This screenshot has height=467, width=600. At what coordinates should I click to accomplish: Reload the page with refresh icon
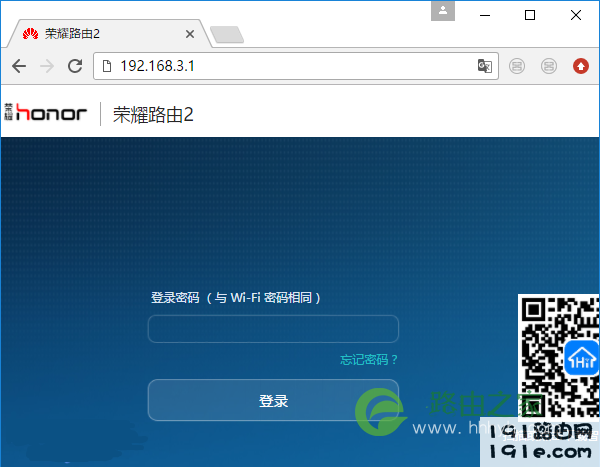75,66
